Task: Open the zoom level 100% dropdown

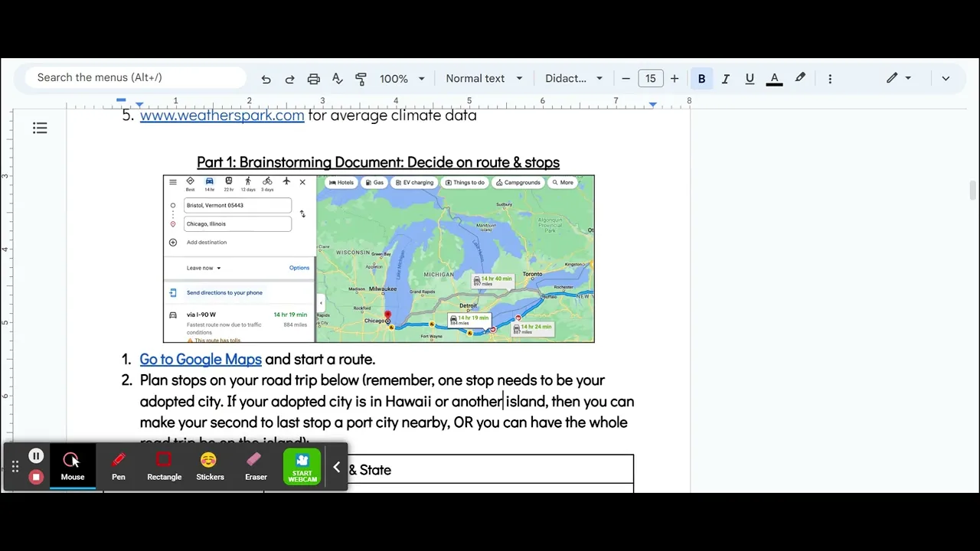Action: pos(402,79)
